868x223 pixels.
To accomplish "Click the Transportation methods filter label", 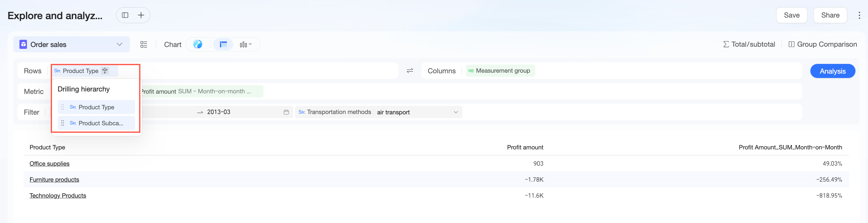I will (x=339, y=112).
